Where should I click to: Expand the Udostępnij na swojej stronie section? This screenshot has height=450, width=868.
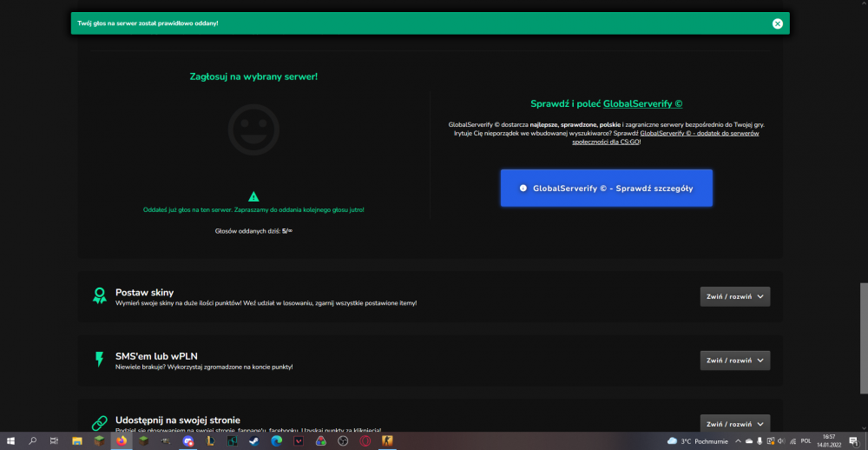734,423
